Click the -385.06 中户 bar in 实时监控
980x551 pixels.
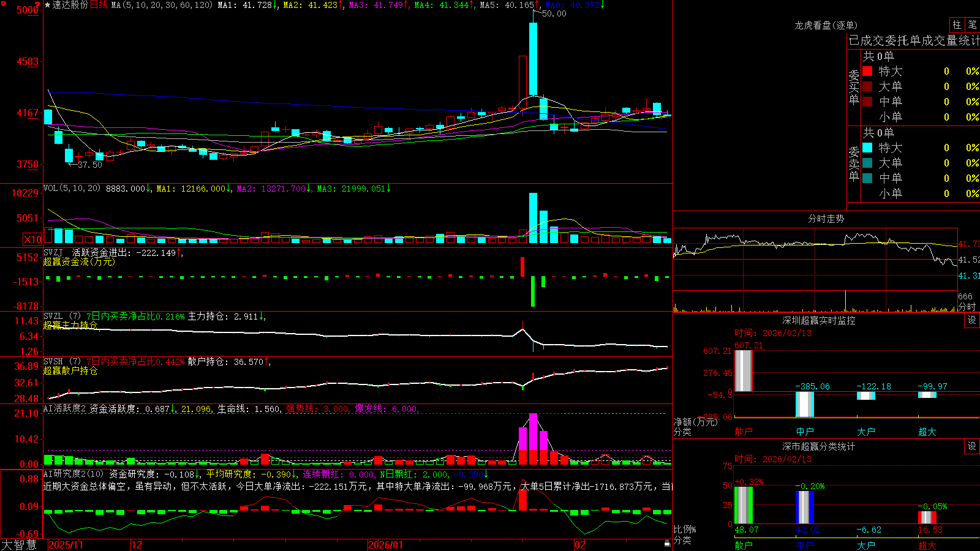click(x=805, y=404)
